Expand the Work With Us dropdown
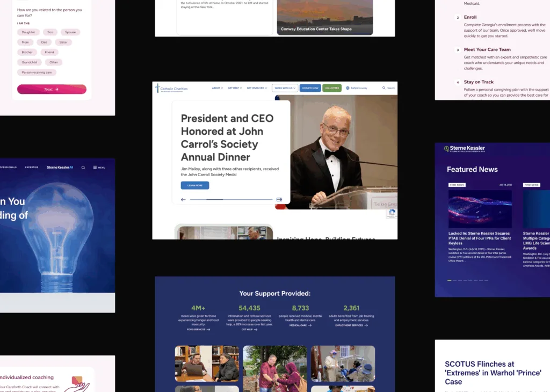This screenshot has height=392, width=550. pyautogui.click(x=285, y=88)
